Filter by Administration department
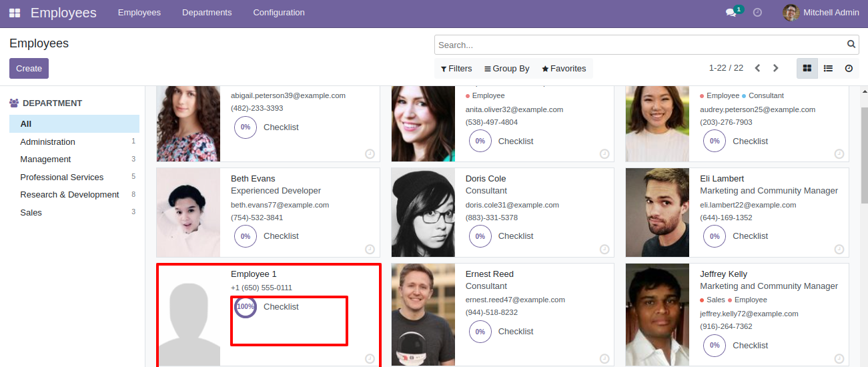The width and height of the screenshot is (868, 367). coord(74,141)
